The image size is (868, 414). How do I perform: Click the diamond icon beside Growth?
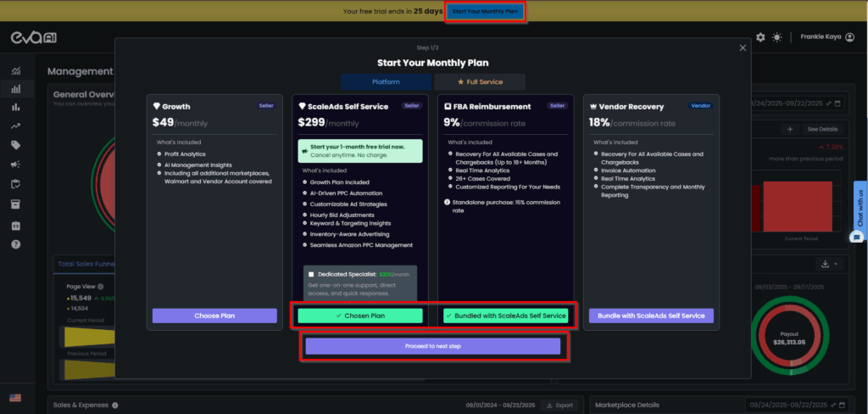point(157,106)
